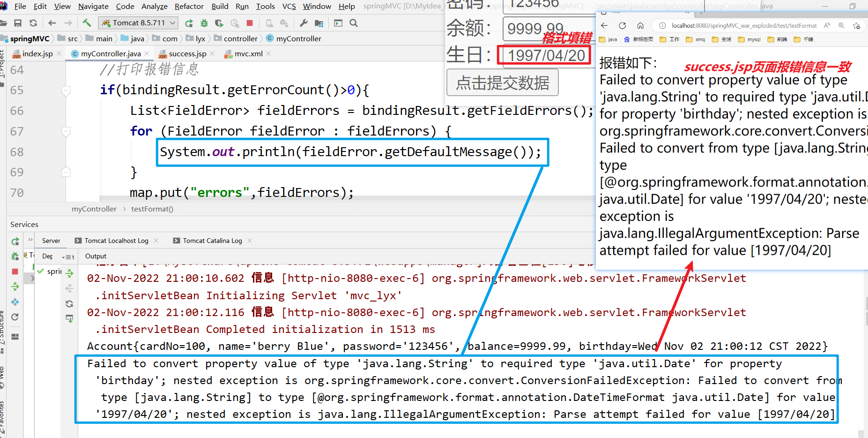Toggle the code fold marker on line 67
868x438 pixels.
pyautogui.click(x=66, y=131)
